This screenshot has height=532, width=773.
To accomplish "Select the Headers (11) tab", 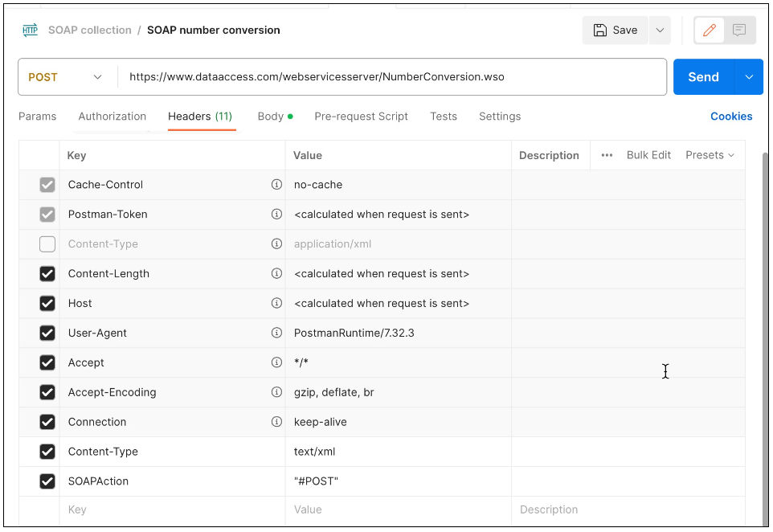I will point(200,117).
